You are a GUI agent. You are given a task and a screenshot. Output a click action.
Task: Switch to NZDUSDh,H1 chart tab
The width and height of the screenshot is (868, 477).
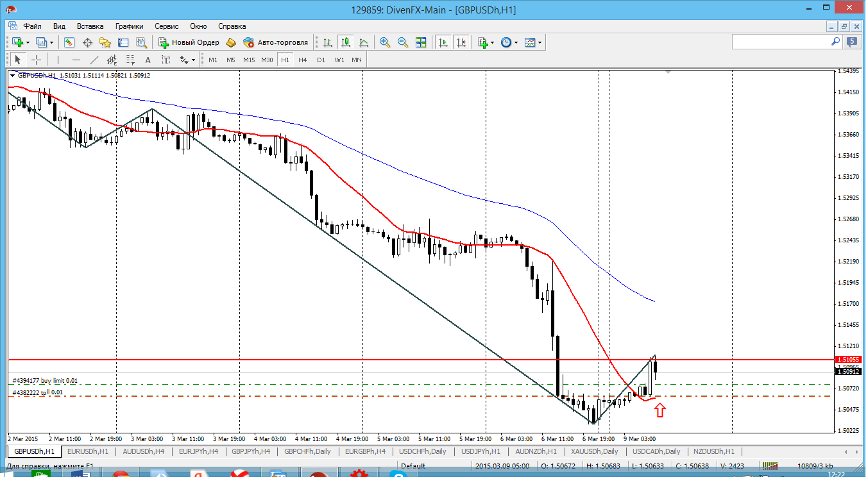pos(714,451)
